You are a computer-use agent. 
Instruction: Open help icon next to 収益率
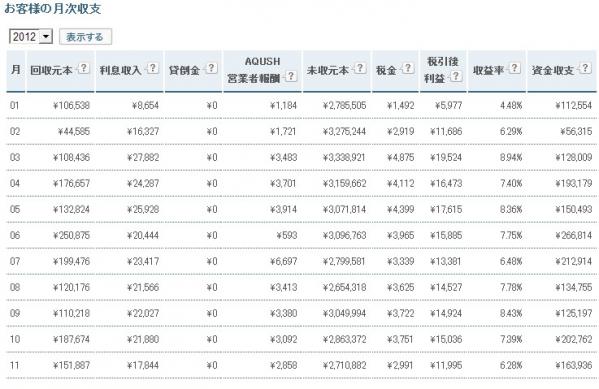(515, 68)
